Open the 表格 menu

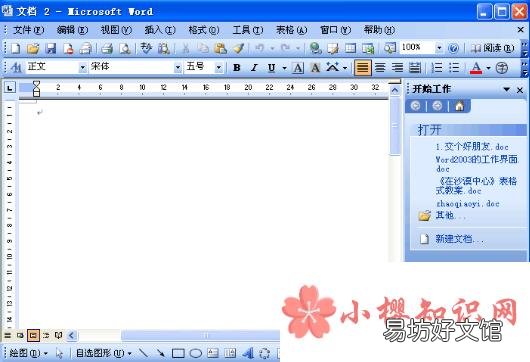(x=291, y=30)
